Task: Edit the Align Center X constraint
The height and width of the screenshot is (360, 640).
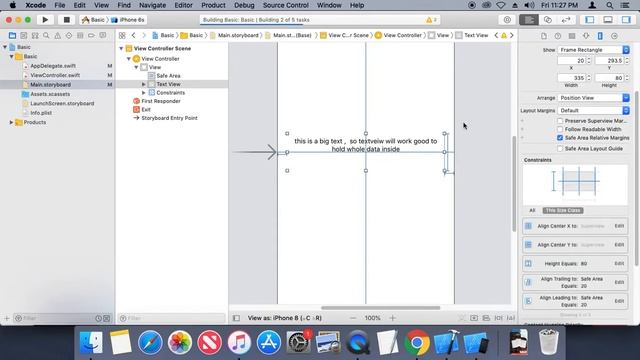Action: click(619, 226)
